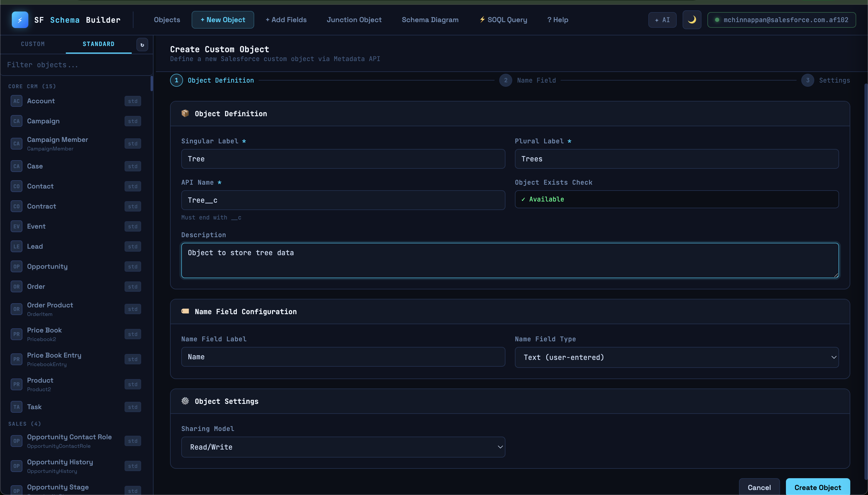Image resolution: width=868 pixels, height=495 pixels.
Task: Click the AI assistant button
Action: point(662,20)
